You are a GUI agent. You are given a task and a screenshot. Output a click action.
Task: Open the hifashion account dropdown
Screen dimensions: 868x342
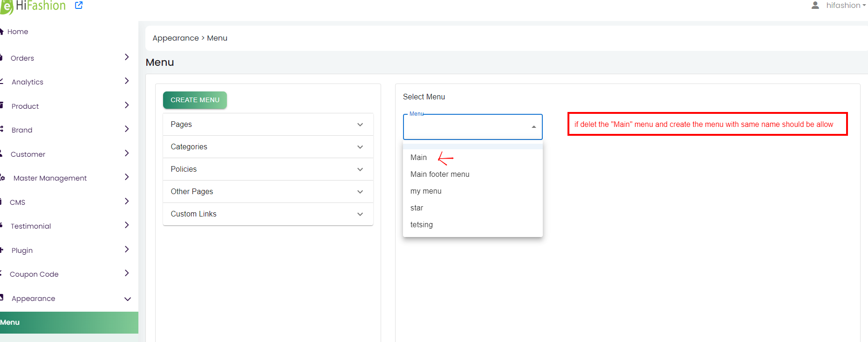(846, 6)
